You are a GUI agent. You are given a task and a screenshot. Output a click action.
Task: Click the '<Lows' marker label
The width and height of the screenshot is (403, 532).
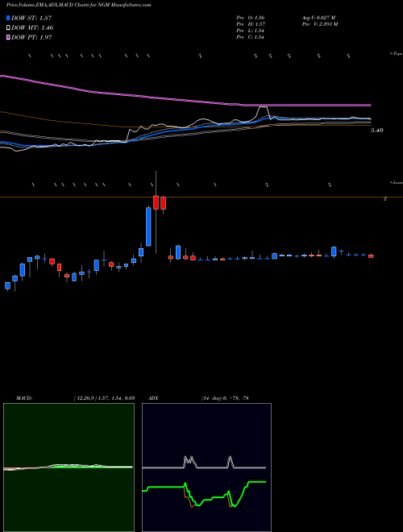(396, 182)
